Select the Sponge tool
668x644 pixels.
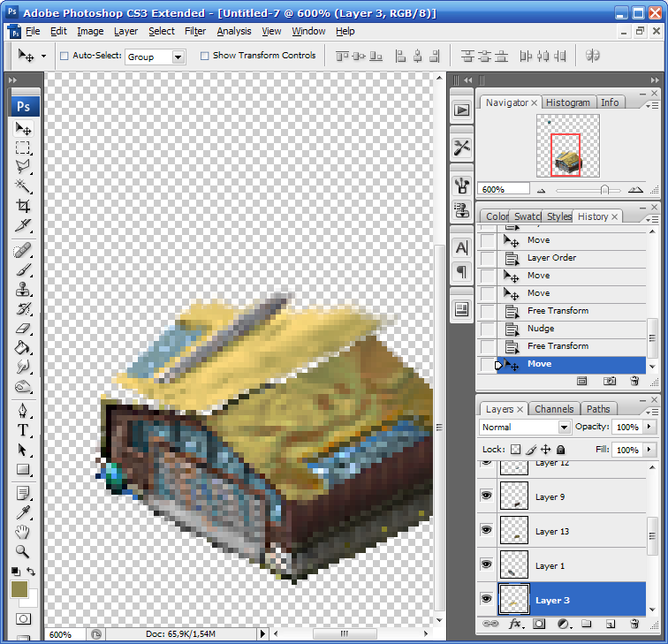tap(23, 386)
